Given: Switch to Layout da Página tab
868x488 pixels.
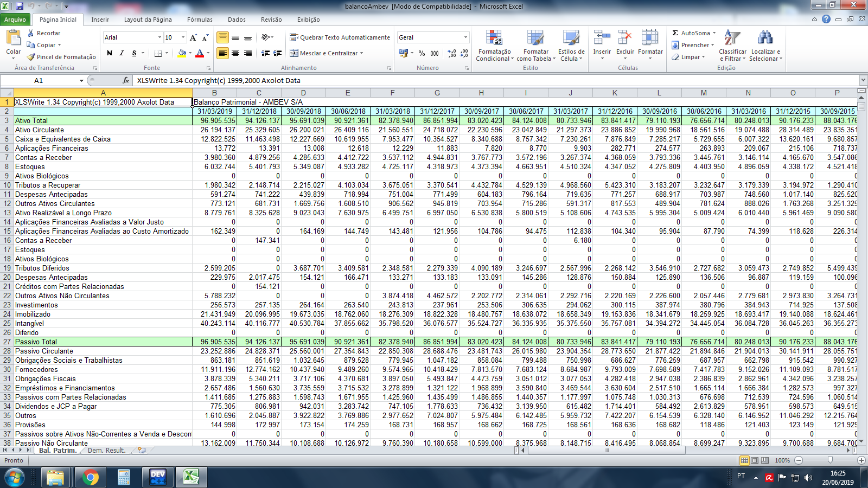Looking at the screenshot, I should (148, 20).
